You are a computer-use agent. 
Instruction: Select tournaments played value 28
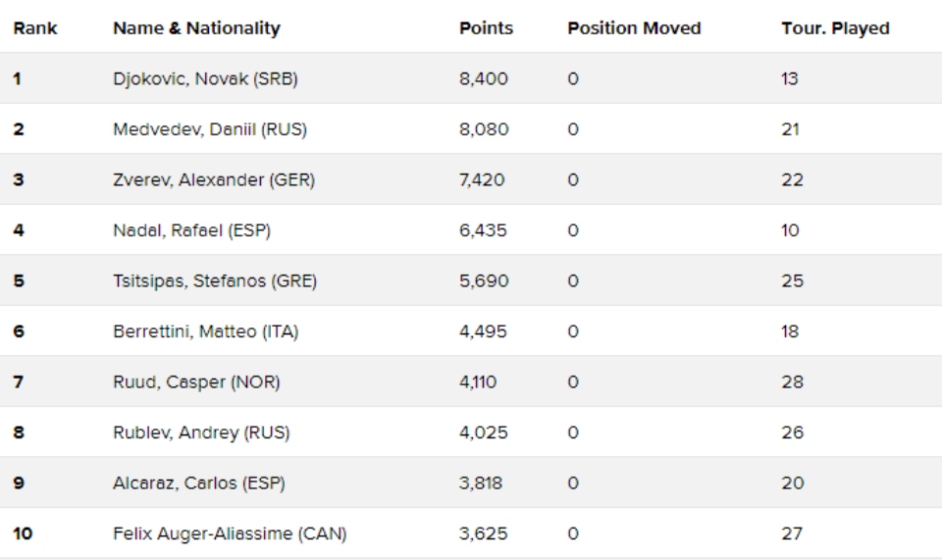(x=793, y=382)
